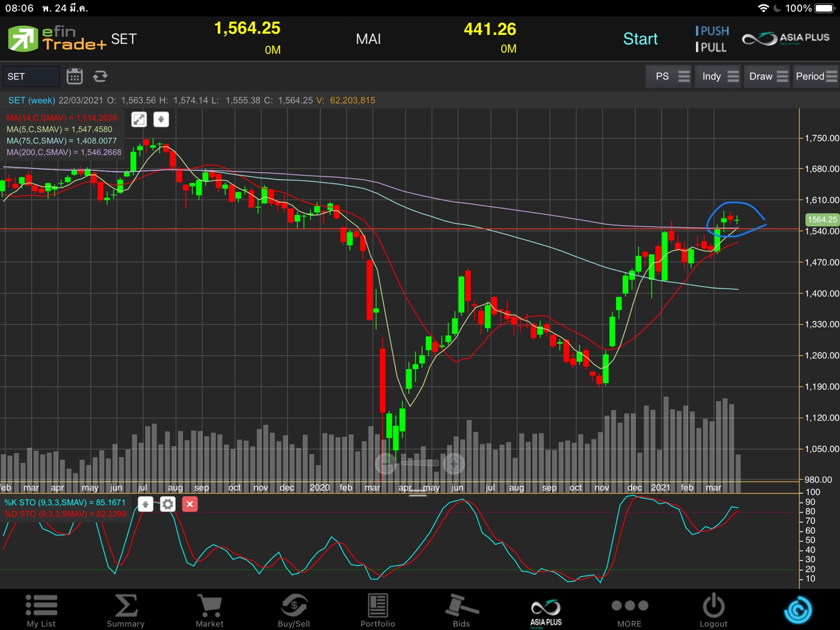840x630 pixels.
Task: Tap the SET symbol input field
Action: coord(31,76)
